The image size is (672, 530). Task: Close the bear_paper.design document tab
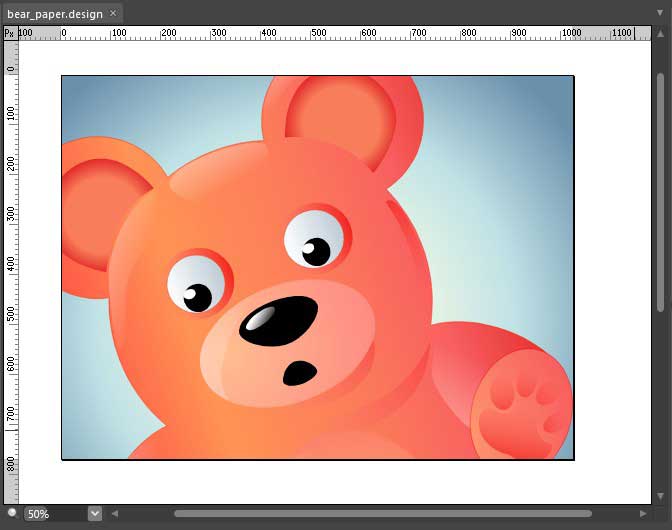113,13
